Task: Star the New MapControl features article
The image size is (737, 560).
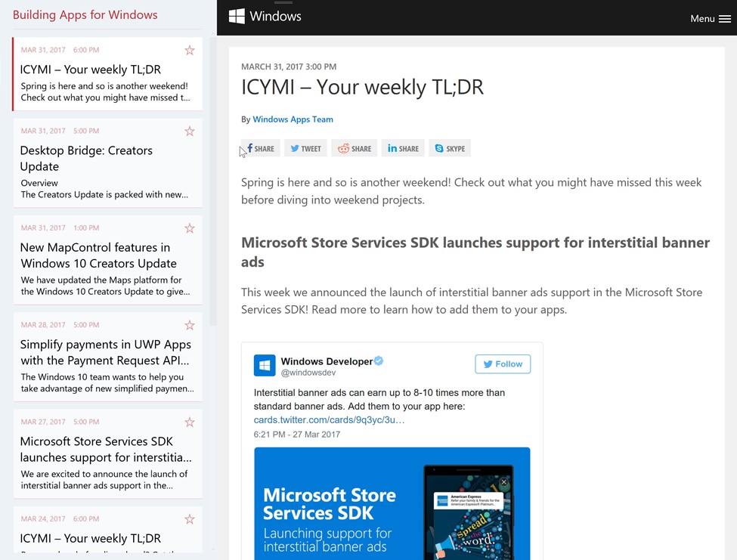Action: tap(190, 228)
